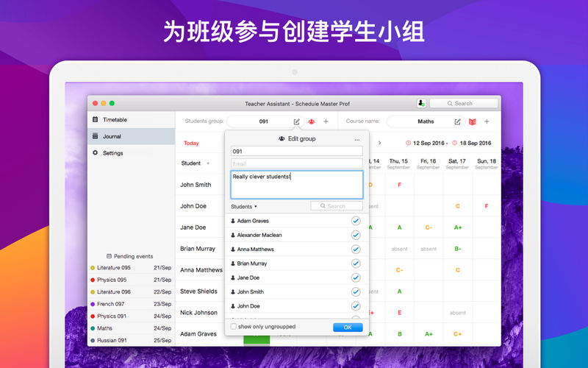This screenshot has width=588, height=368.
Task: Open the Settings section
Action: click(132, 153)
